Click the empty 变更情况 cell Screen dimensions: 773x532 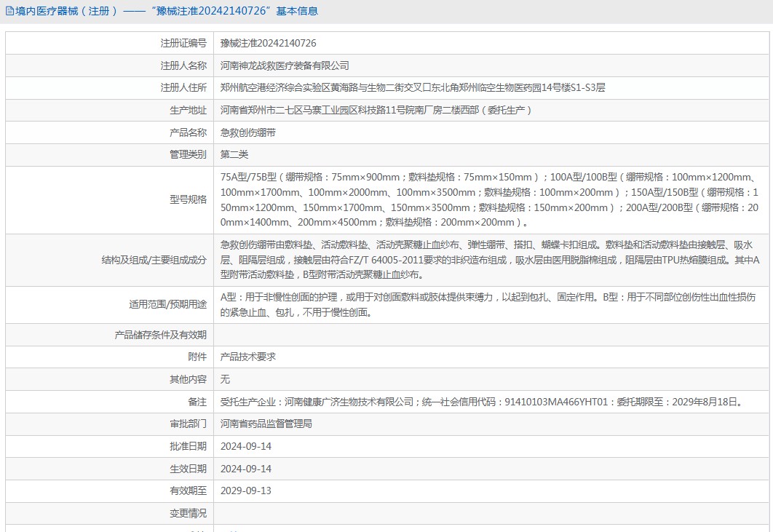click(x=492, y=513)
